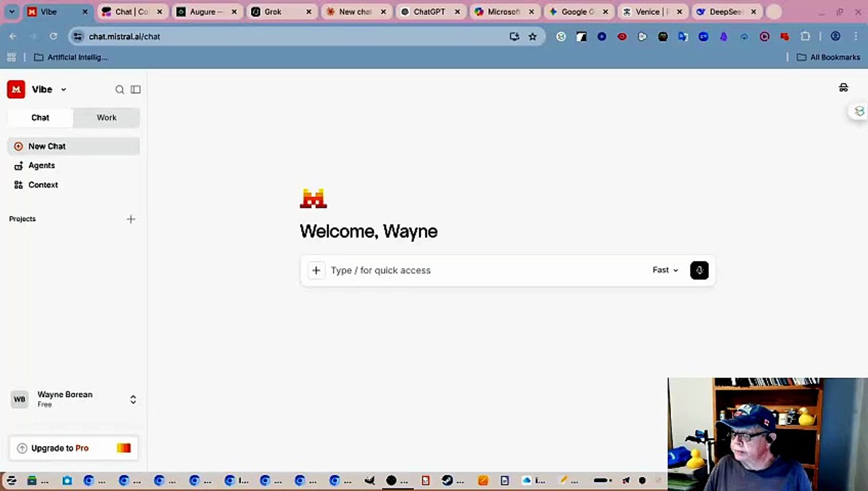The height and width of the screenshot is (491, 868).
Task: Open the camera app icon on the taskbar
Action: [67, 481]
